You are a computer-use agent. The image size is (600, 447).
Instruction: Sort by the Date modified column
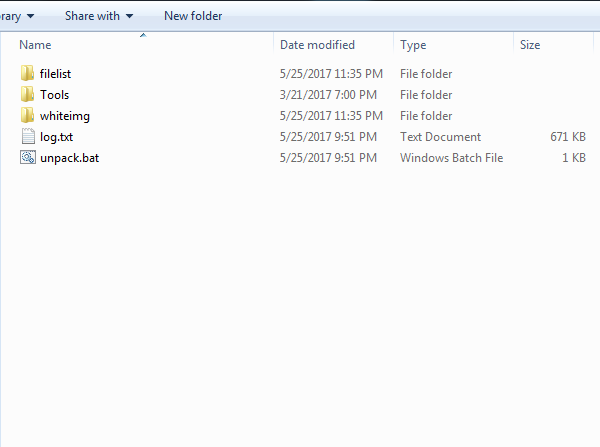(317, 45)
